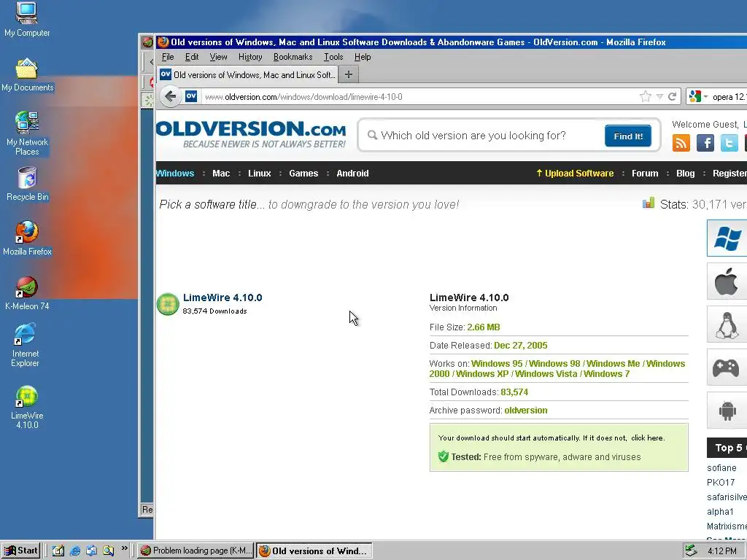Go to the Windows category in the site nav
Screen dimensions: 747x560
[x=175, y=174]
